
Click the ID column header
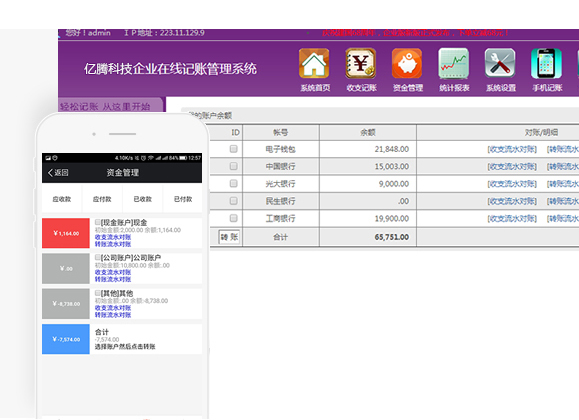(235, 133)
